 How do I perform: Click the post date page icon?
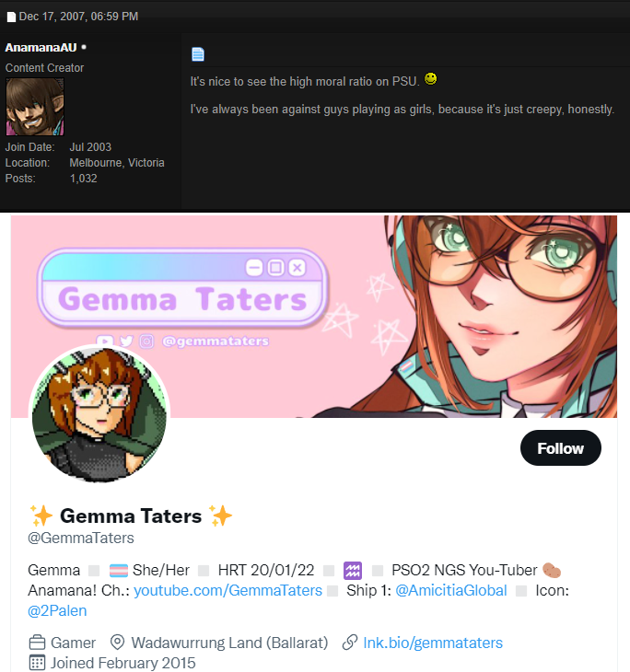pos(12,17)
